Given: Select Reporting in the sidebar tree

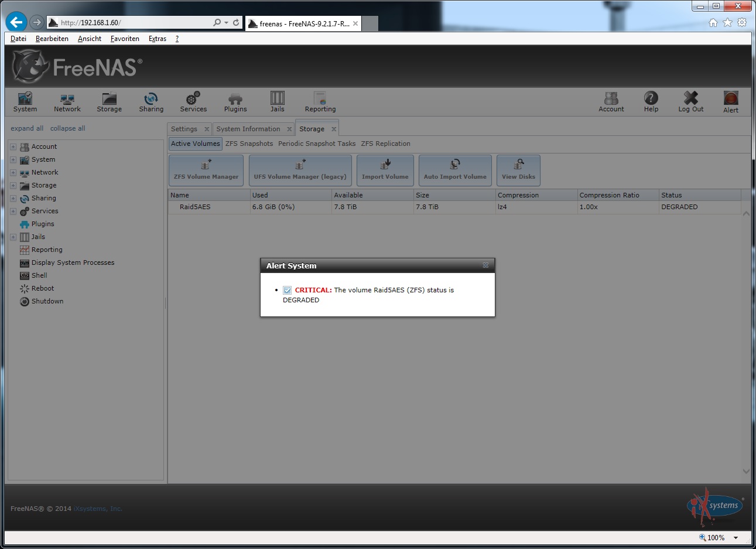Looking at the screenshot, I should point(46,250).
